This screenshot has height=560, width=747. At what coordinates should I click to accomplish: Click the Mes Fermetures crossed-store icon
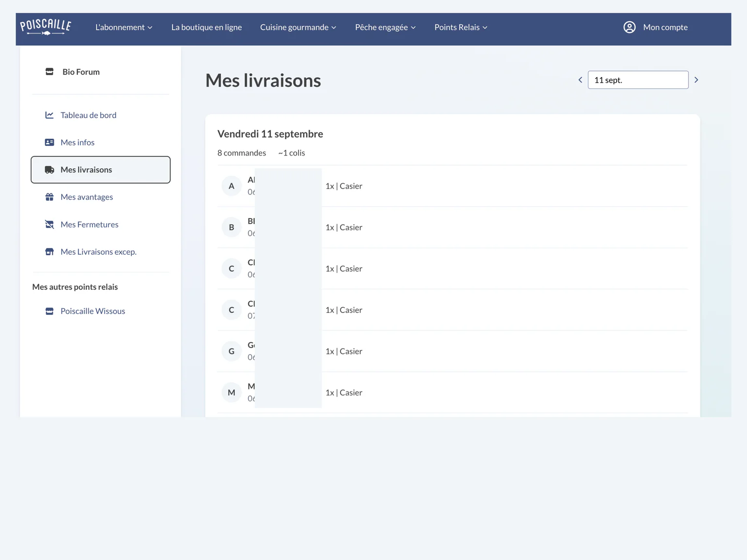click(x=50, y=225)
